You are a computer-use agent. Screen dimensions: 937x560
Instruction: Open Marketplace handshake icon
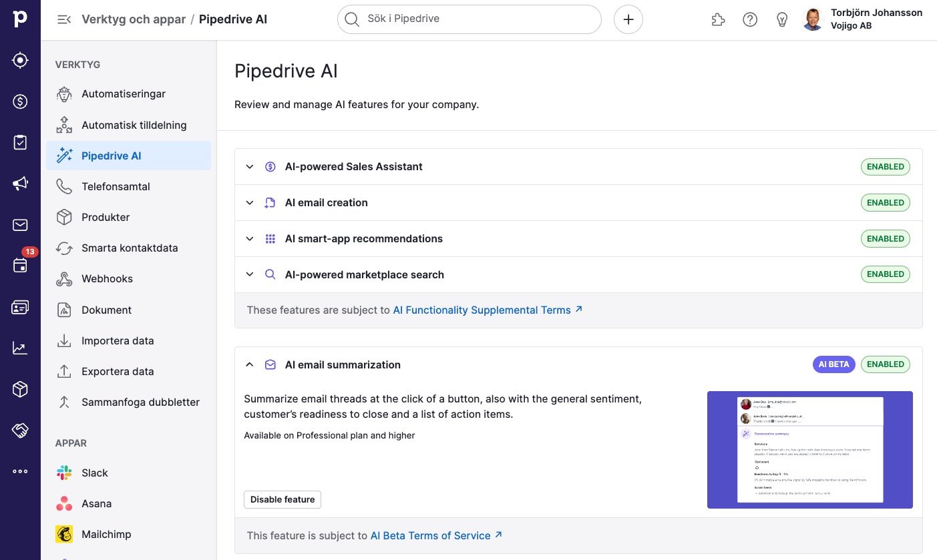pyautogui.click(x=20, y=431)
